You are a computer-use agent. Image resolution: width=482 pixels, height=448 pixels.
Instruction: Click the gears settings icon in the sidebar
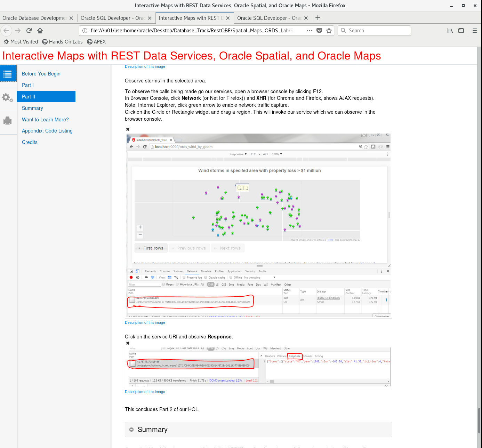7,98
